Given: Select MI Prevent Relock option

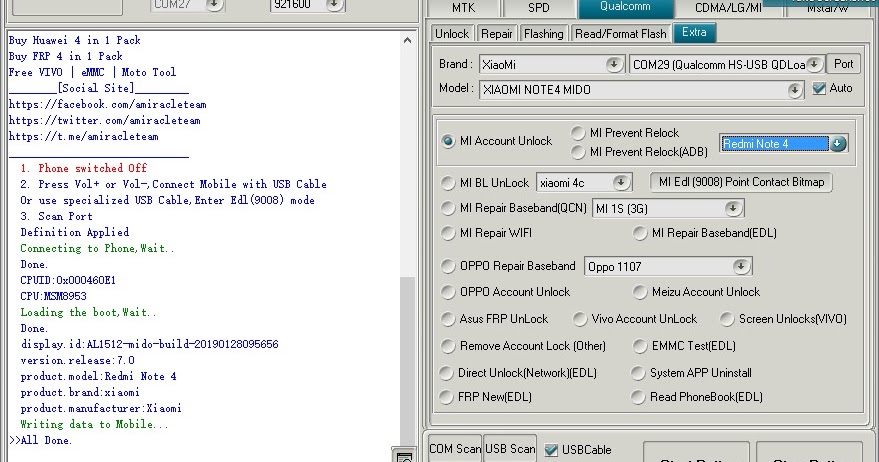Looking at the screenshot, I should (577, 133).
